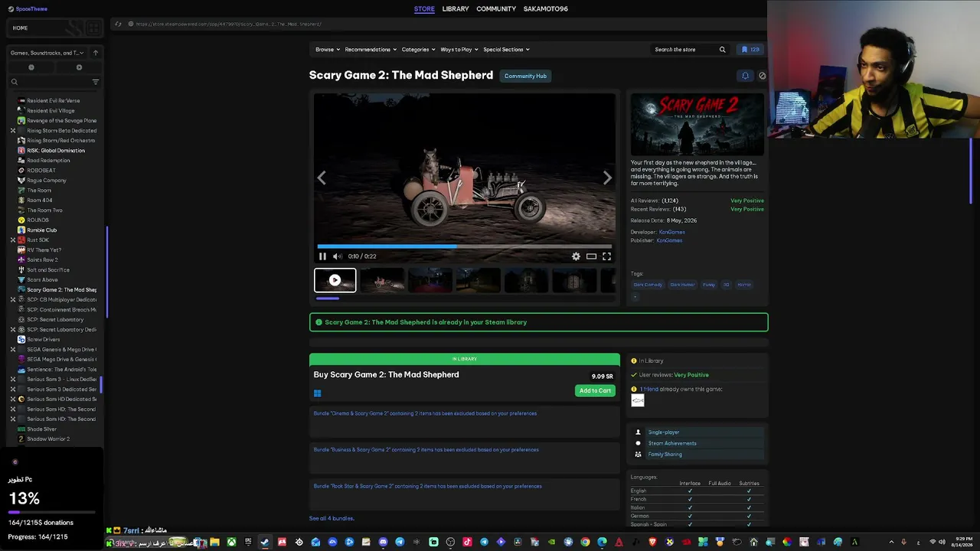Open the Horror tag
This screenshot has width=980, height=551.
(x=744, y=285)
